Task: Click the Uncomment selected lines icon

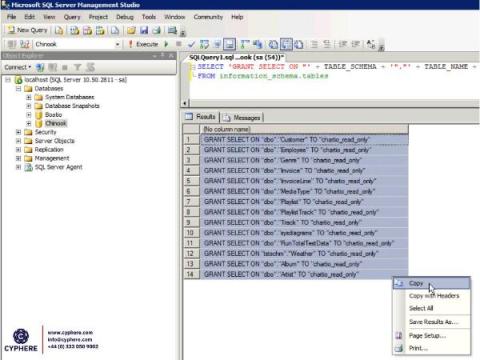Action: (x=327, y=44)
